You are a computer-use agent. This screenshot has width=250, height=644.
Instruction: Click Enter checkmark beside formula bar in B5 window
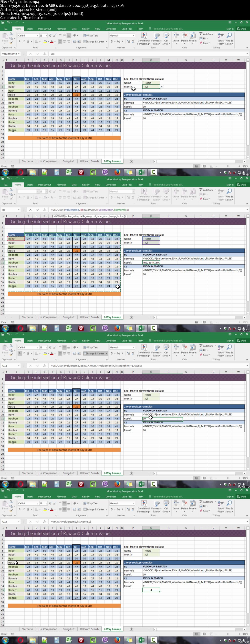click(37, 210)
